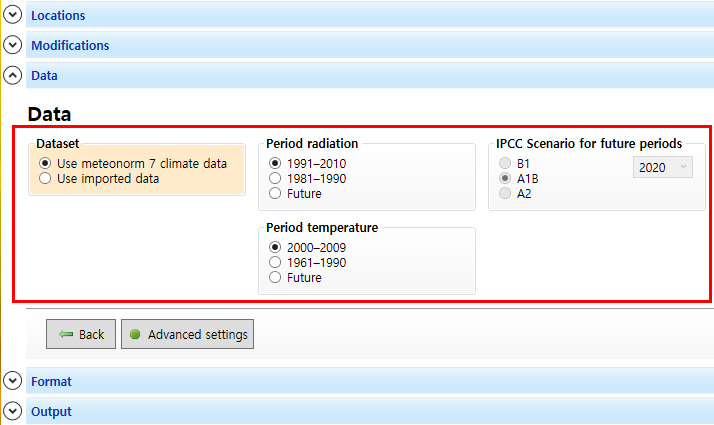Expand the Output section chevron
The width and height of the screenshot is (714, 425).
pyautogui.click(x=12, y=411)
